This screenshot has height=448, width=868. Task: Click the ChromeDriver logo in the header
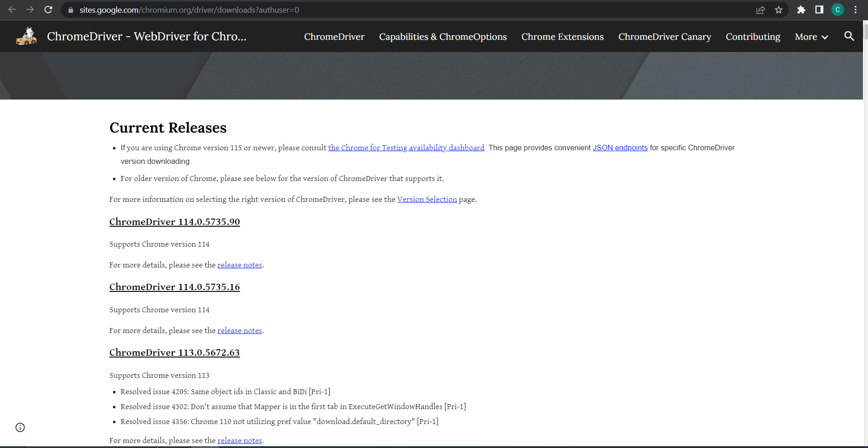(26, 36)
